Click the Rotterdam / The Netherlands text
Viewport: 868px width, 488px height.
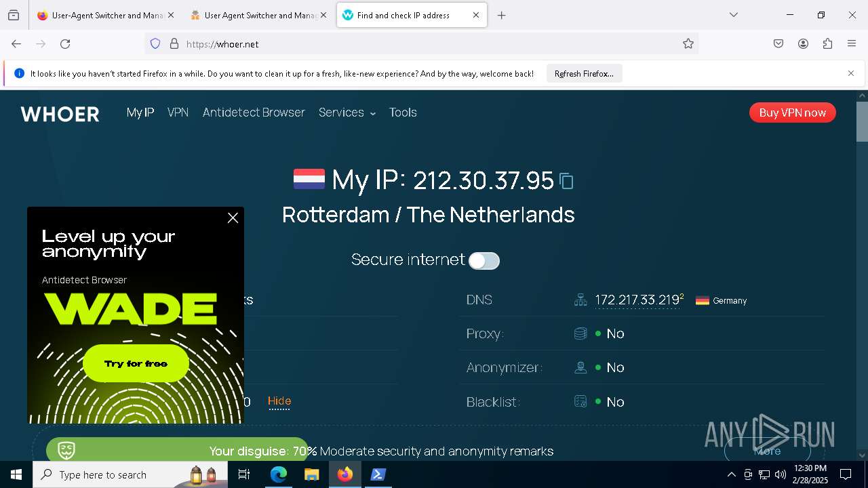(429, 215)
